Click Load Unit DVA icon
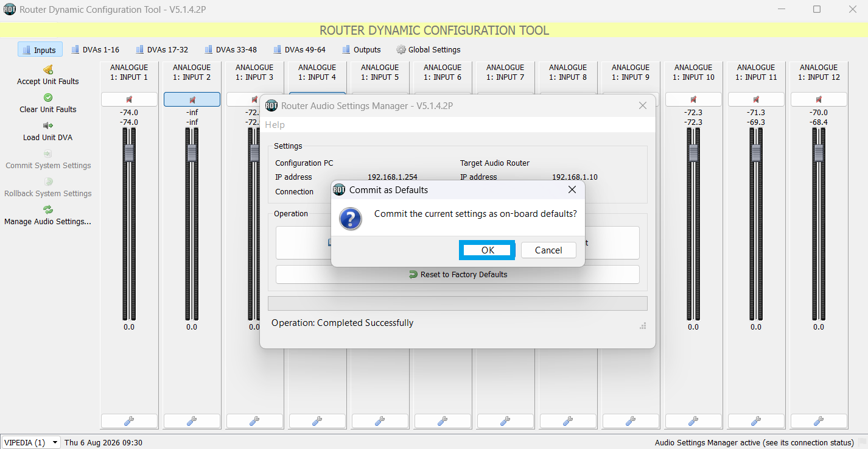 click(48, 126)
